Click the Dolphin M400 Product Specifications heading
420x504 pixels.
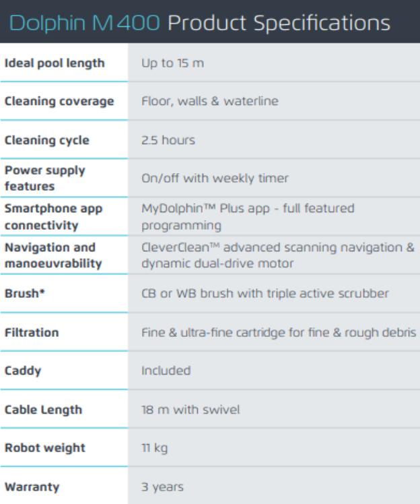tap(200, 23)
